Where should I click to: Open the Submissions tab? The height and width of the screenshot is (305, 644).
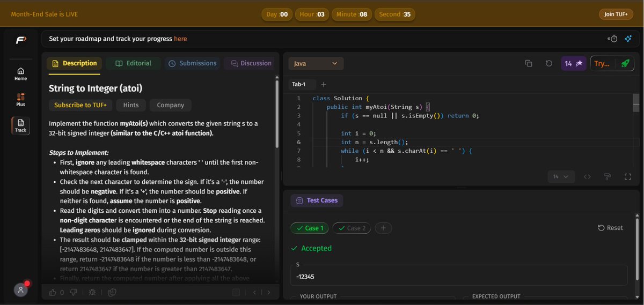(193, 63)
